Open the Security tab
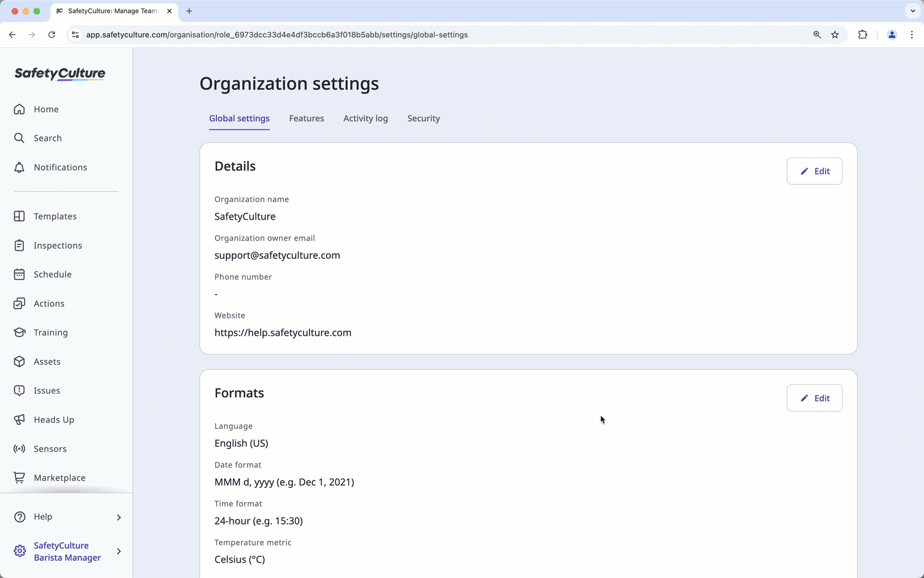This screenshot has height=578, width=924. click(x=424, y=118)
